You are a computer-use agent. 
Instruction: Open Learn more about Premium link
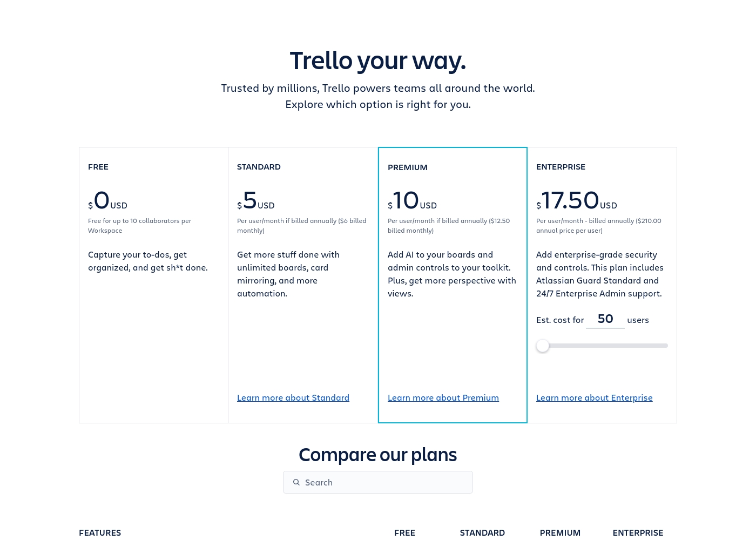443,397
